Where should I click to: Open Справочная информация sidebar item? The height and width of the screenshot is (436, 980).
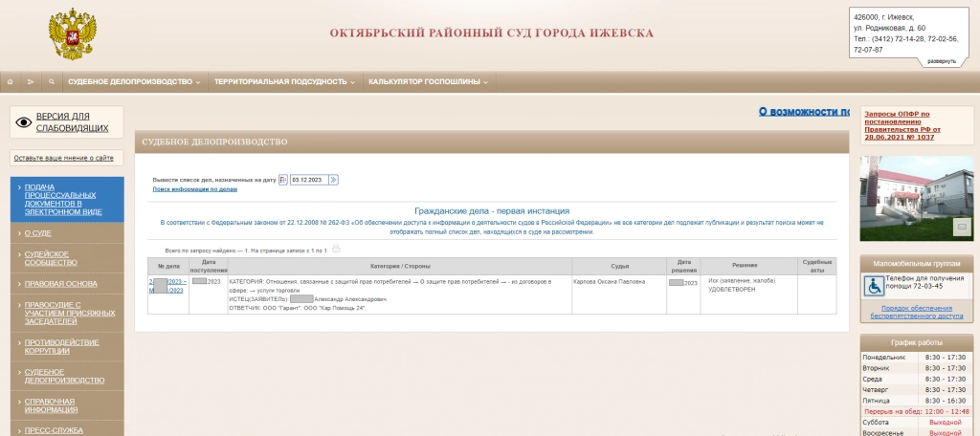[x=67, y=405]
